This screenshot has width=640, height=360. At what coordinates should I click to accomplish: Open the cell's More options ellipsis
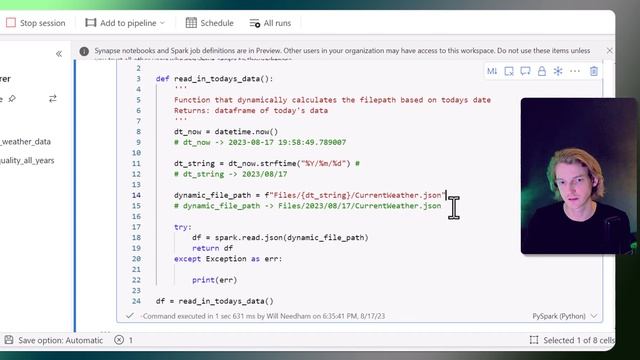click(x=575, y=71)
